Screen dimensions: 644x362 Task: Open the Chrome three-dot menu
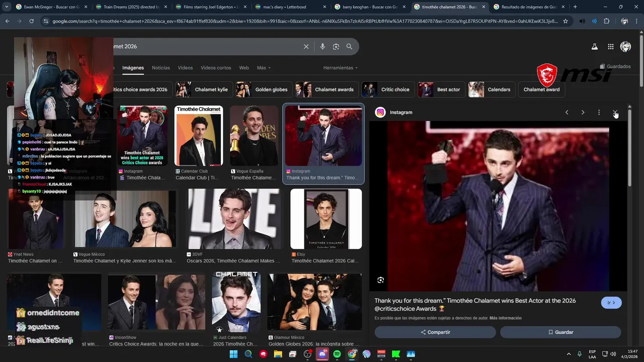pyautogui.click(x=637, y=21)
